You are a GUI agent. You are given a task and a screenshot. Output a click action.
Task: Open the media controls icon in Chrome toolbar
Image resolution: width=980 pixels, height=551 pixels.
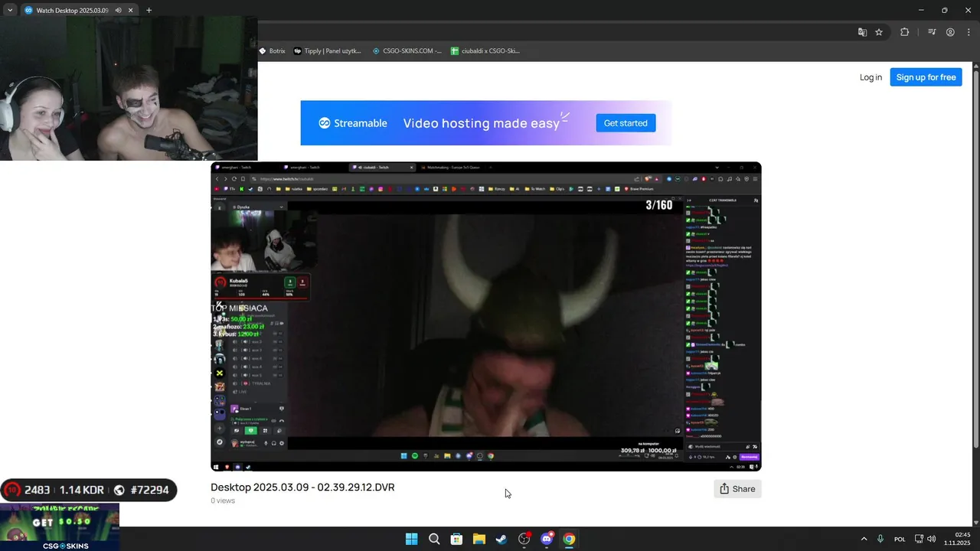932,32
